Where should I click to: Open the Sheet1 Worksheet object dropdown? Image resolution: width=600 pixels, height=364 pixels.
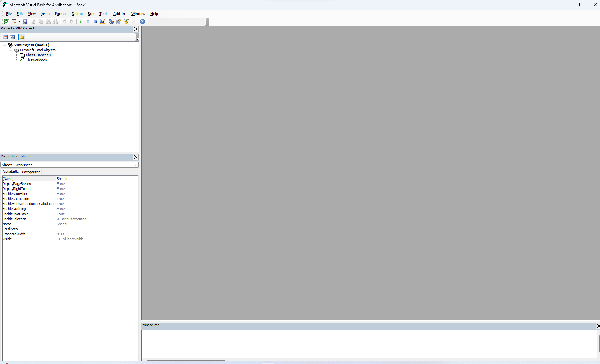[135, 165]
